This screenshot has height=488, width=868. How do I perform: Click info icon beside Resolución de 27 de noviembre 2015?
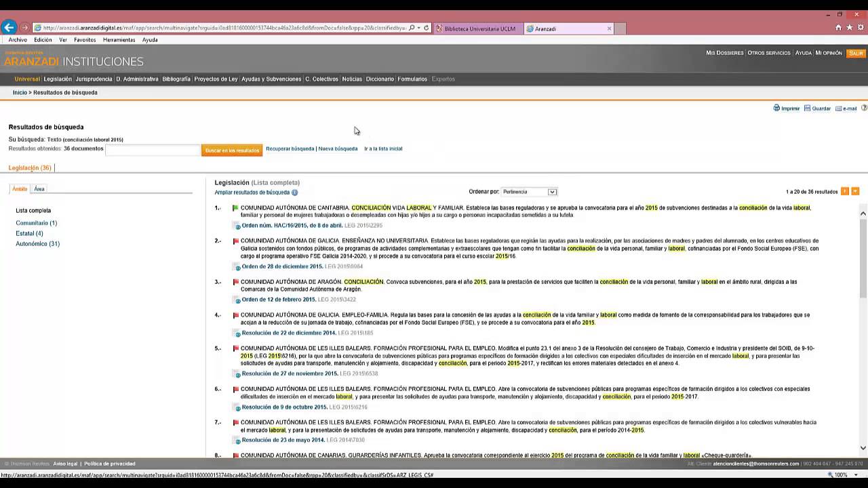238,374
